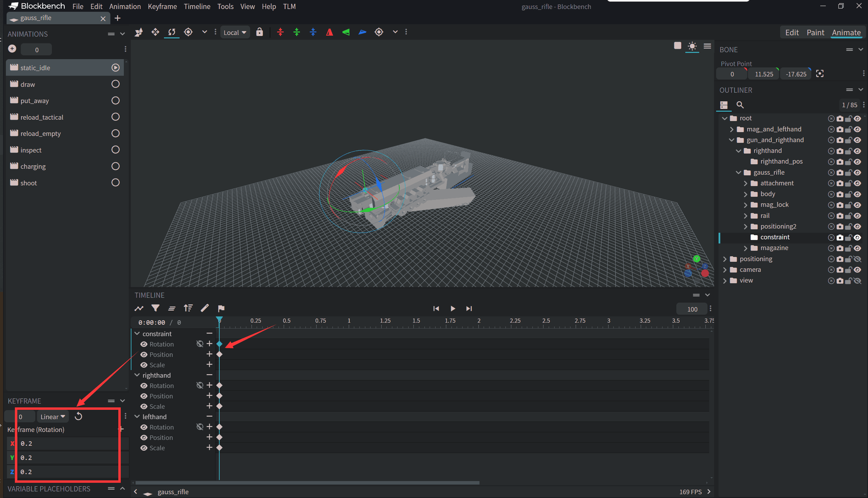Toggle the outliner view options icon
The height and width of the screenshot is (498, 868).
pos(724,105)
